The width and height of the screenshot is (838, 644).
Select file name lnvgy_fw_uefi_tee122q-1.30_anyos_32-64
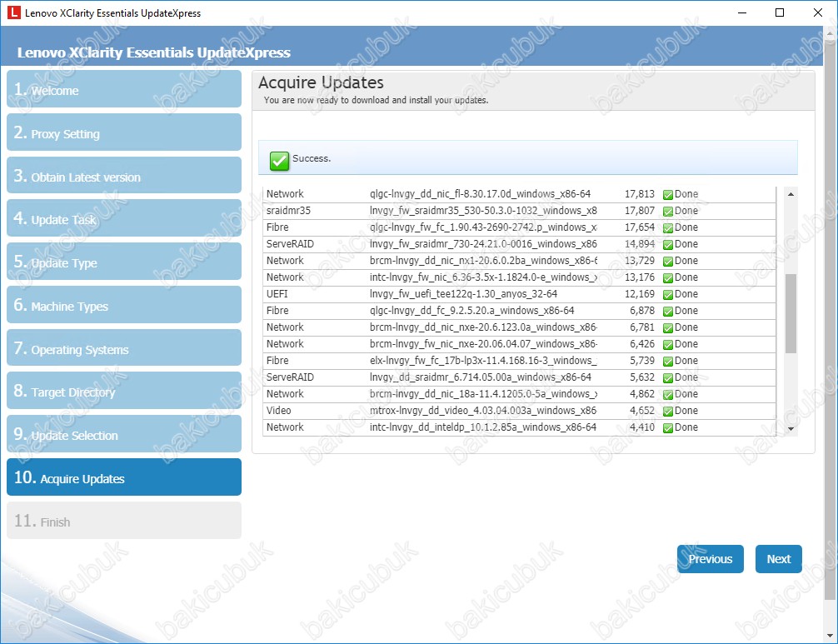pyautogui.click(x=463, y=294)
